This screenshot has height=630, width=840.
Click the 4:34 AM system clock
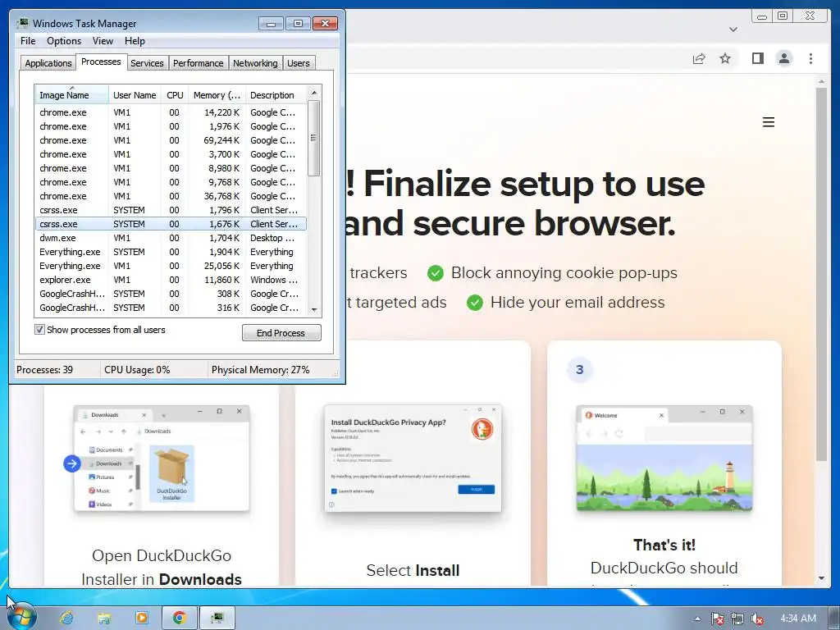[797, 619]
